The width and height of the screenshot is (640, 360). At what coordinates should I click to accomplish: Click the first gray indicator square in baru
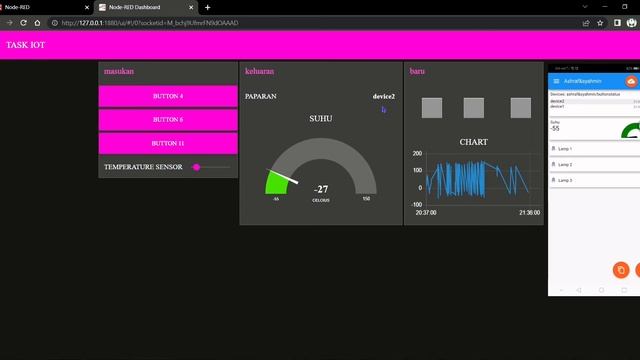tap(432, 108)
